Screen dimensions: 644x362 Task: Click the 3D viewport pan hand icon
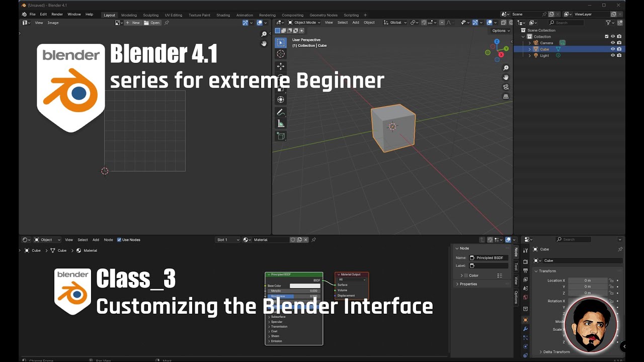[x=506, y=77]
